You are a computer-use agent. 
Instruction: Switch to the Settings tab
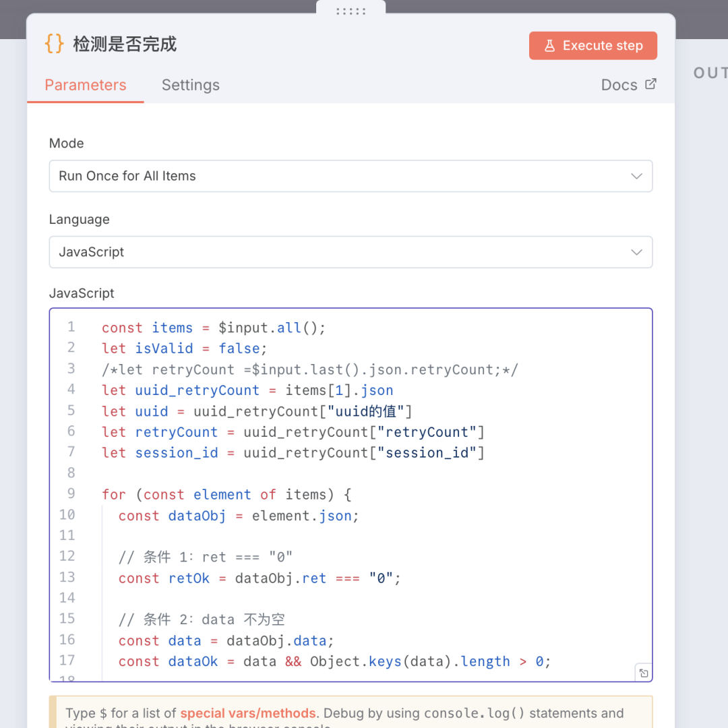click(190, 85)
